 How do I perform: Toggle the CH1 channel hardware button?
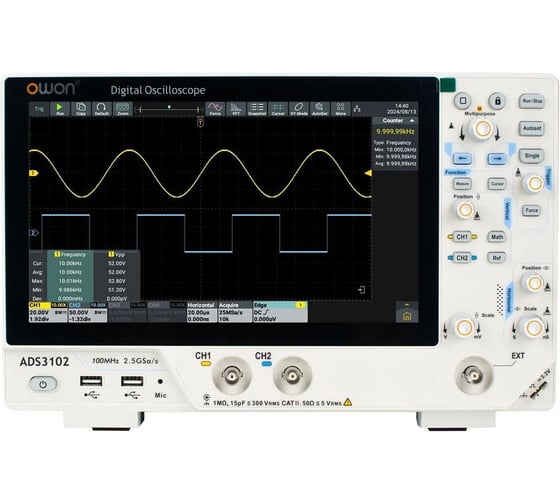coord(462,237)
